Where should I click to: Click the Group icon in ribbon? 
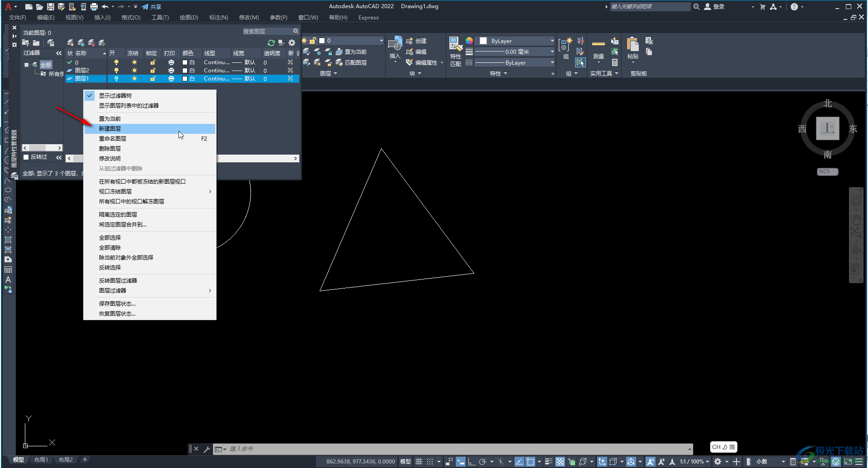click(566, 44)
